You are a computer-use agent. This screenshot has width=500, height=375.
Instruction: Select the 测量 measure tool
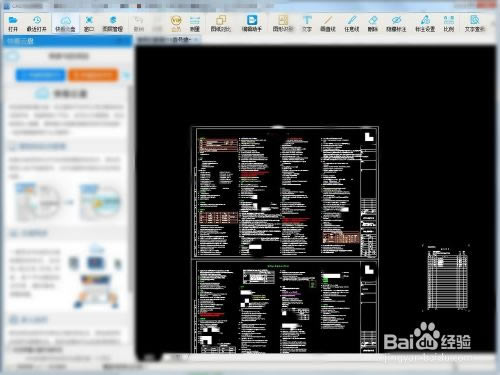195,23
